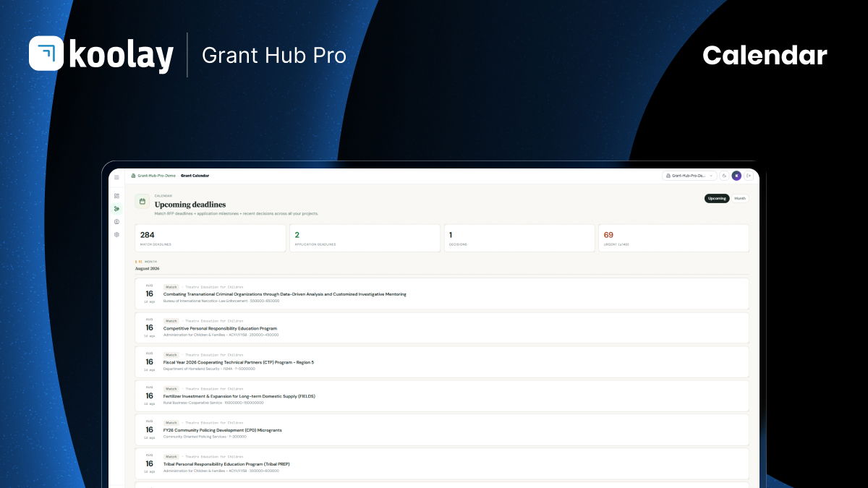Image resolution: width=868 pixels, height=488 pixels.
Task: Click Match tag on FIELDS row
Action: tap(171, 389)
